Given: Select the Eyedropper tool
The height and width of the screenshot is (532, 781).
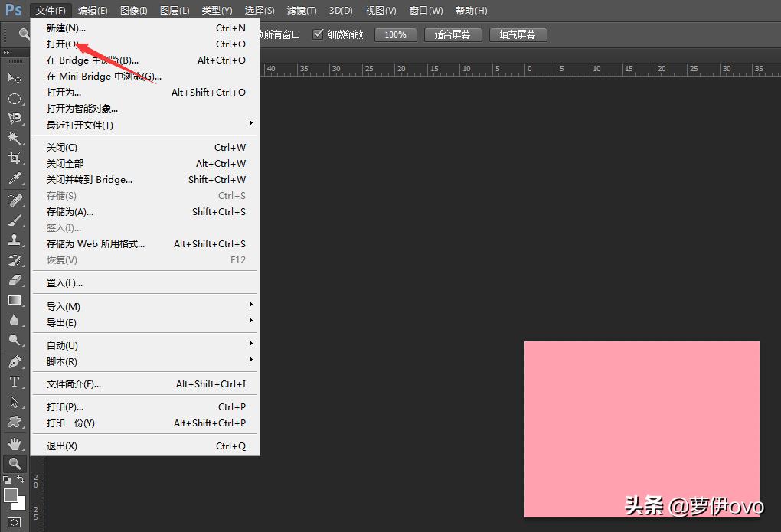Looking at the screenshot, I should (x=15, y=178).
